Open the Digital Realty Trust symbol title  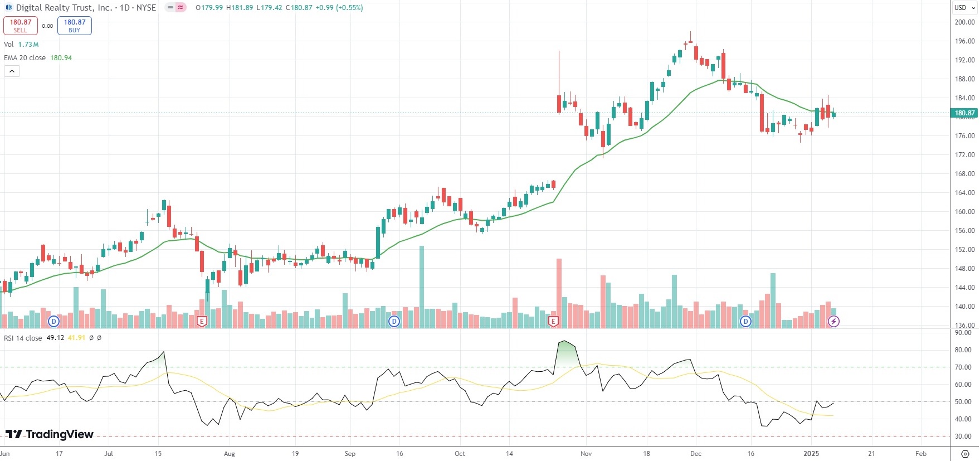tap(86, 8)
